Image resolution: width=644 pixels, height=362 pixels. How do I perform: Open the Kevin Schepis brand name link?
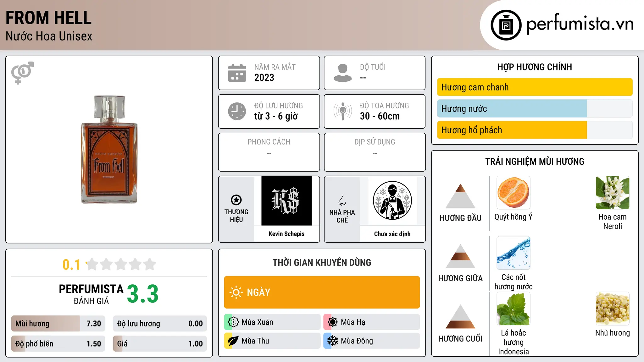click(286, 234)
